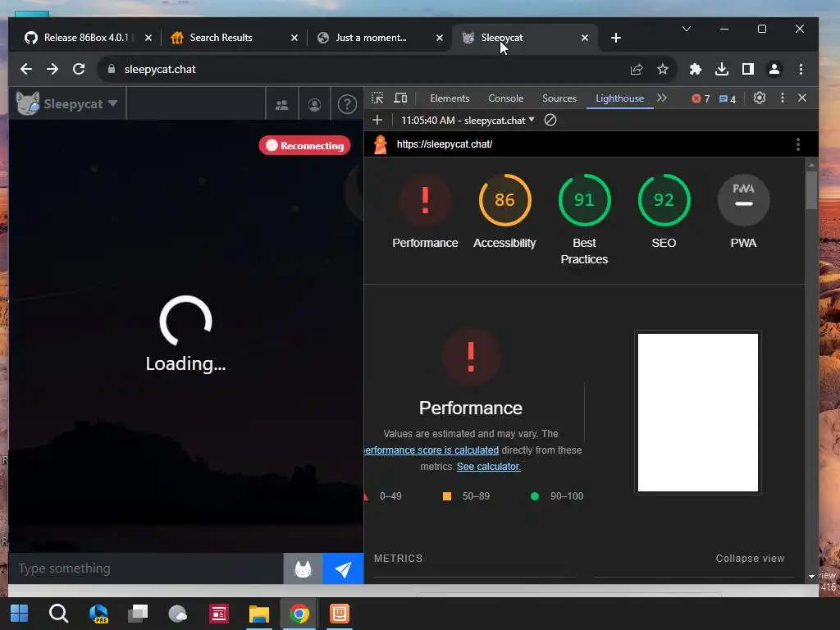Open the Sleepycat help question icon
The height and width of the screenshot is (630, 840).
tap(347, 104)
